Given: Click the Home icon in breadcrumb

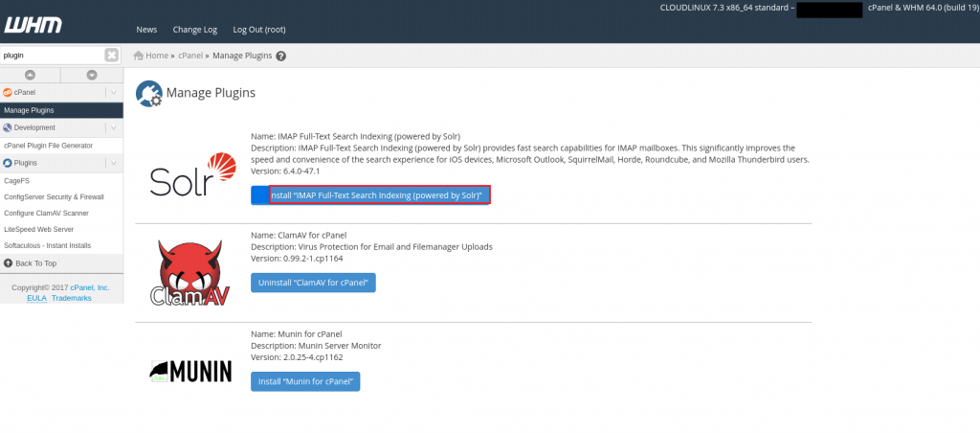Looking at the screenshot, I should point(139,55).
